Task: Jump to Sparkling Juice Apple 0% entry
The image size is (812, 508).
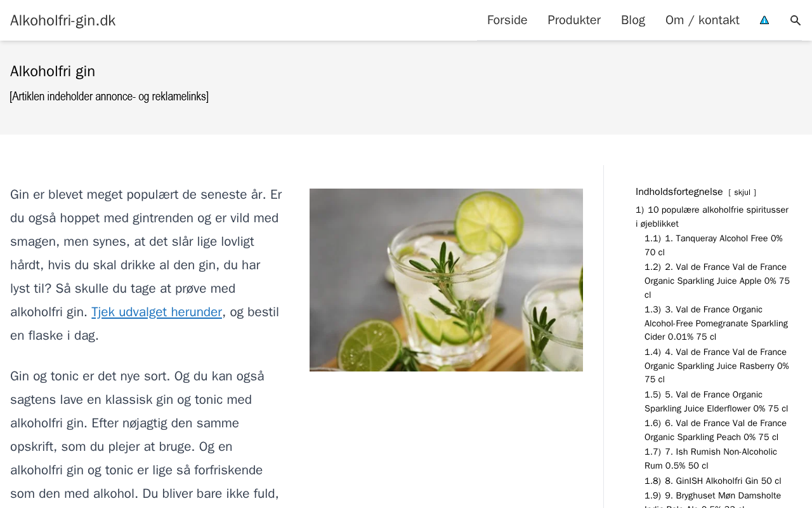Action: pos(717,281)
